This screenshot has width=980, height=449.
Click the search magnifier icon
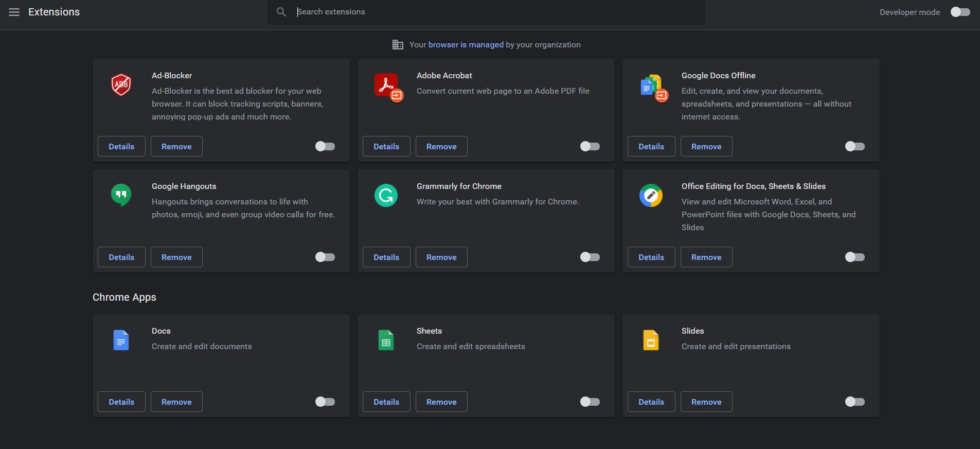[x=281, y=12]
